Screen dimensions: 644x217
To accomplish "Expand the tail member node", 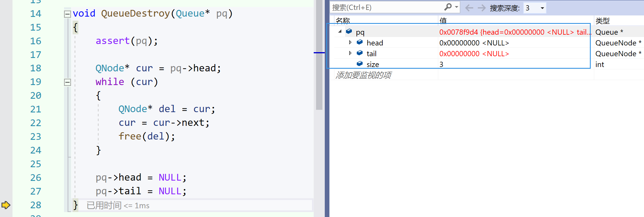I will pos(350,53).
